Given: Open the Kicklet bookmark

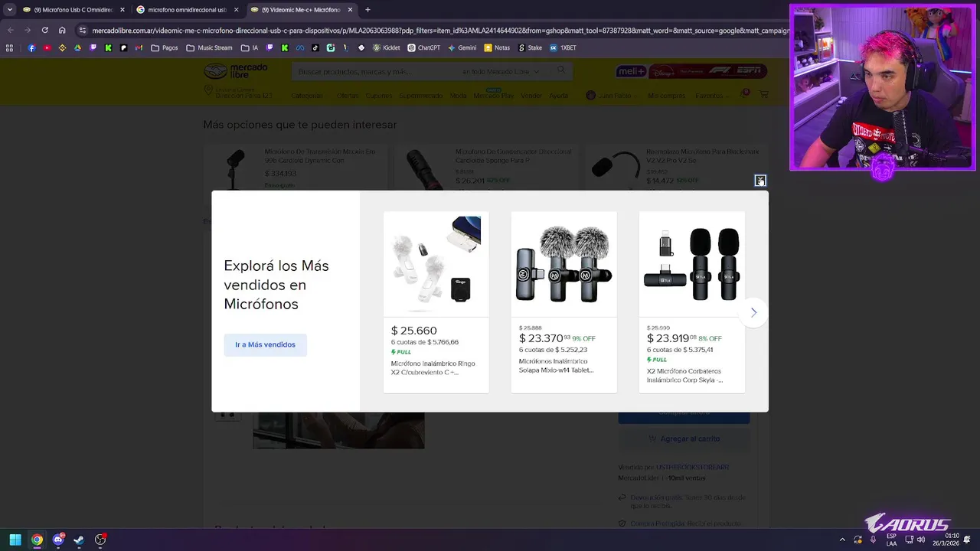Looking at the screenshot, I should pyautogui.click(x=386, y=47).
